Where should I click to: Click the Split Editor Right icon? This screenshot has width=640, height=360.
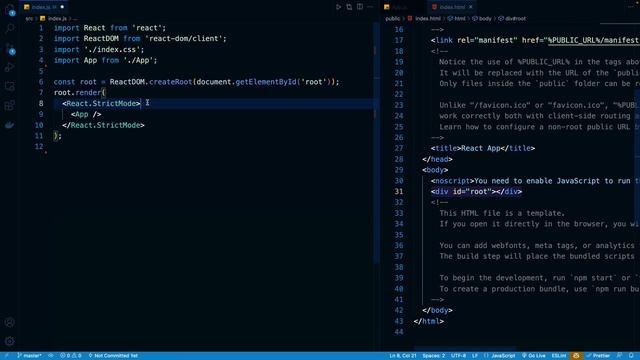pos(360,7)
